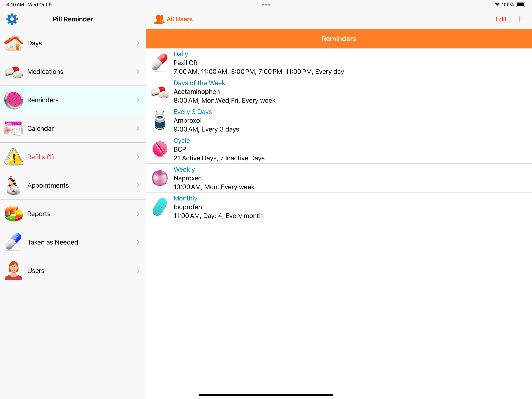532x399 pixels.
Task: Click the Appointments nurse icon
Action: [x=13, y=185]
